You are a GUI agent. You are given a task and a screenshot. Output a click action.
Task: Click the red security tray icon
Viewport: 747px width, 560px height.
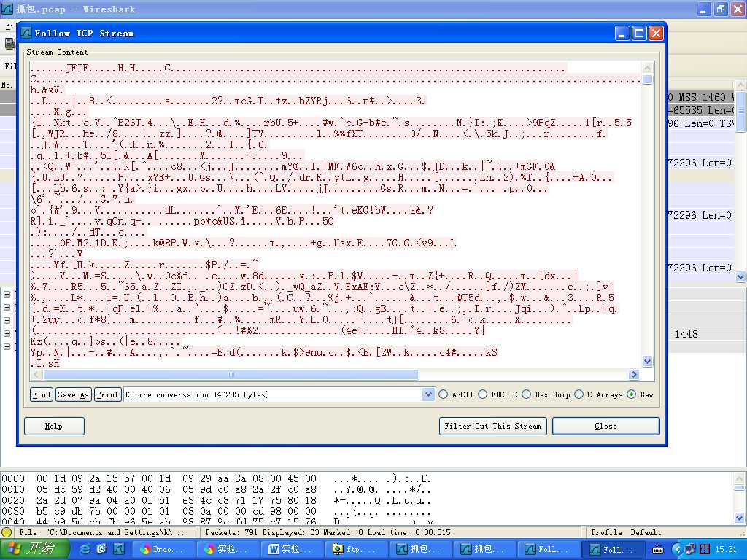tap(705, 550)
